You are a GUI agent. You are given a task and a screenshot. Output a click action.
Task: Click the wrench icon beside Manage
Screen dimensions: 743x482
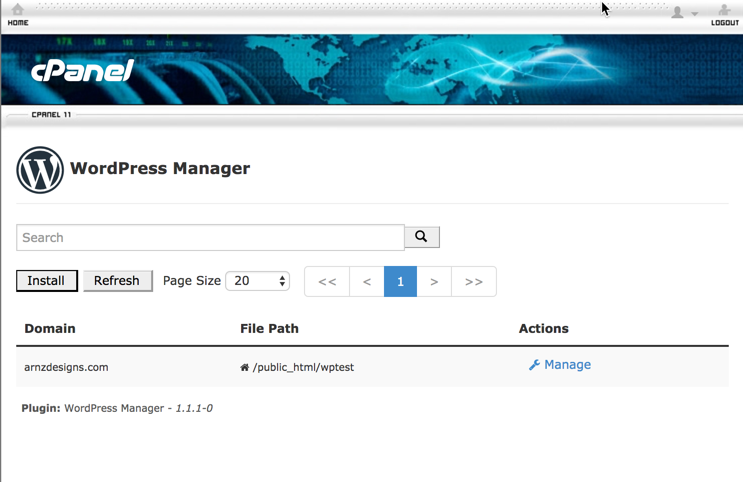(534, 364)
